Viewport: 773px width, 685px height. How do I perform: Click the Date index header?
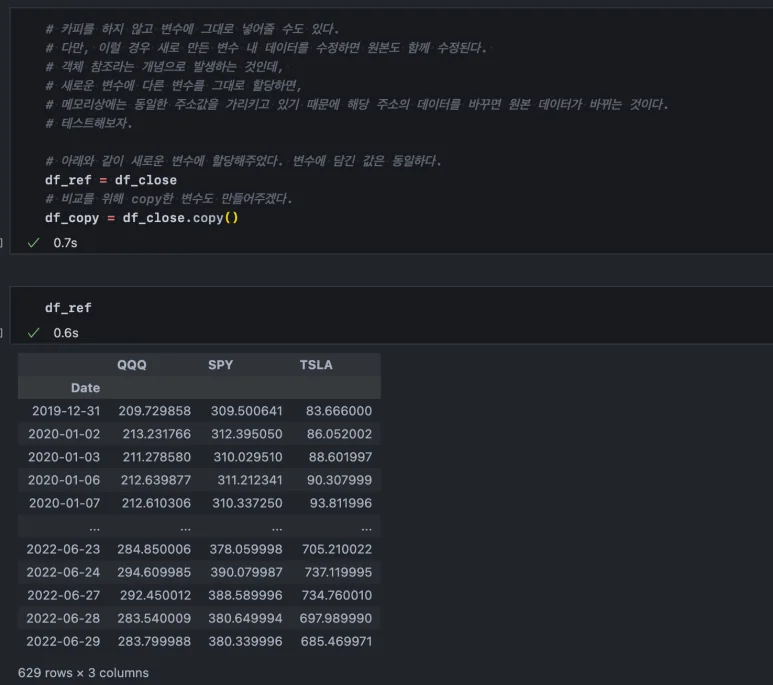pyautogui.click(x=85, y=388)
